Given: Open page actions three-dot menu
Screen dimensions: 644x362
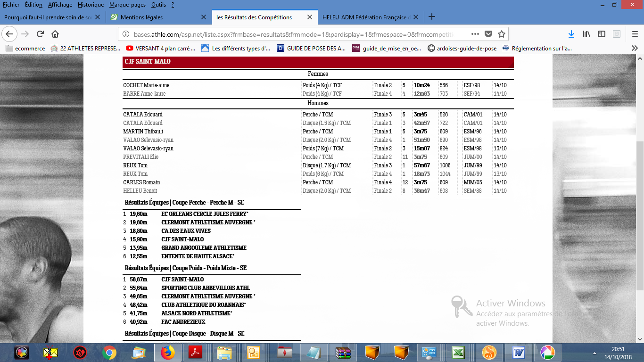Looking at the screenshot, I should tap(475, 34).
